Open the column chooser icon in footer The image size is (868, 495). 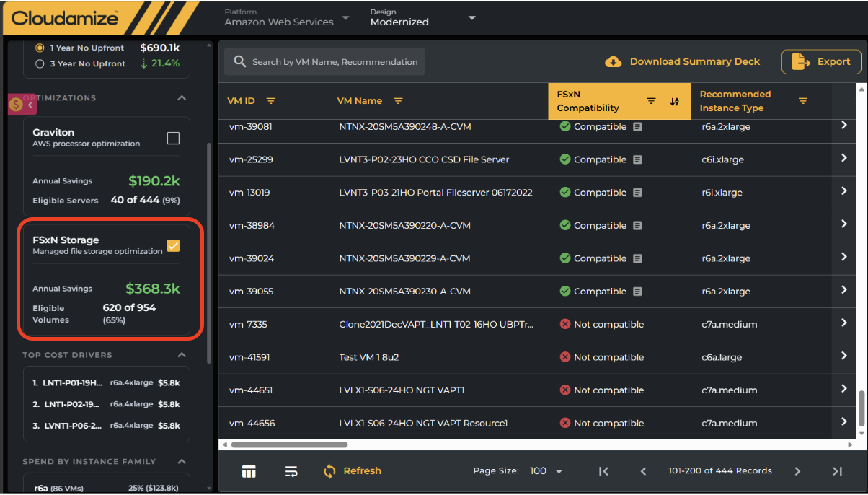click(249, 471)
